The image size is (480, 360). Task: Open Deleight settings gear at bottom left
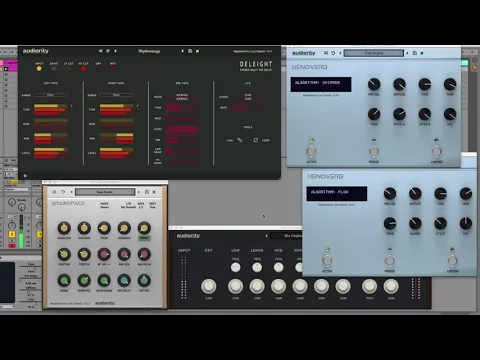click(x=25, y=175)
